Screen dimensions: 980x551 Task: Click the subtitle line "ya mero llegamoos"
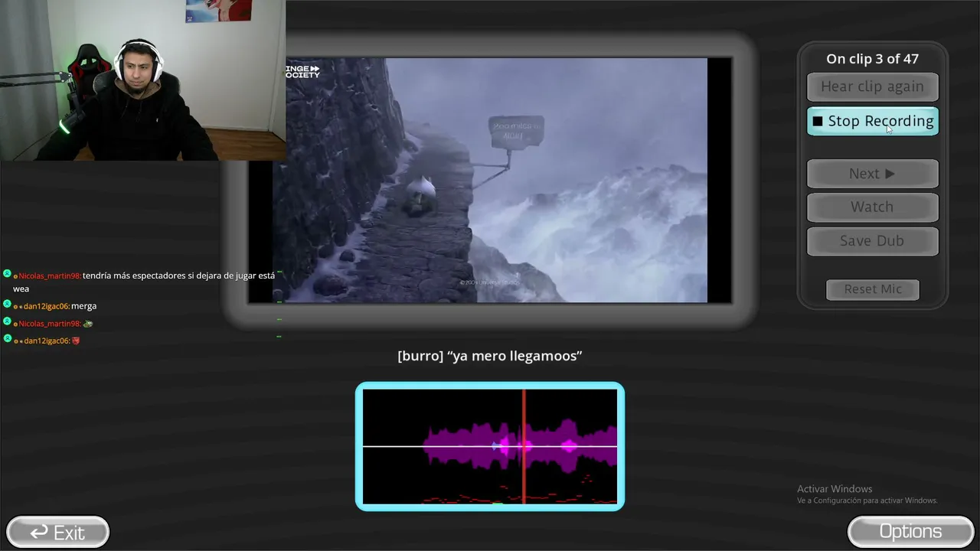(490, 356)
